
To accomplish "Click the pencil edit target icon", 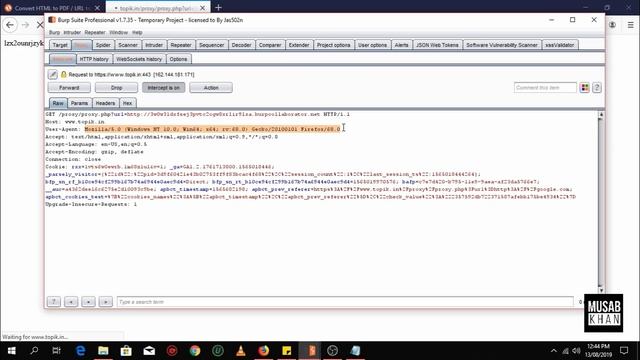I will coord(53,74).
